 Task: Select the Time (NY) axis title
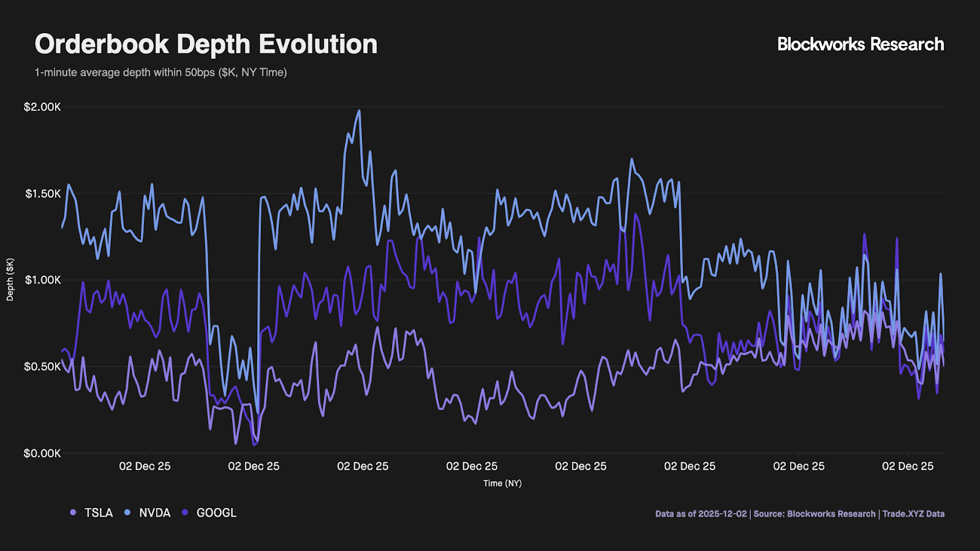point(502,483)
